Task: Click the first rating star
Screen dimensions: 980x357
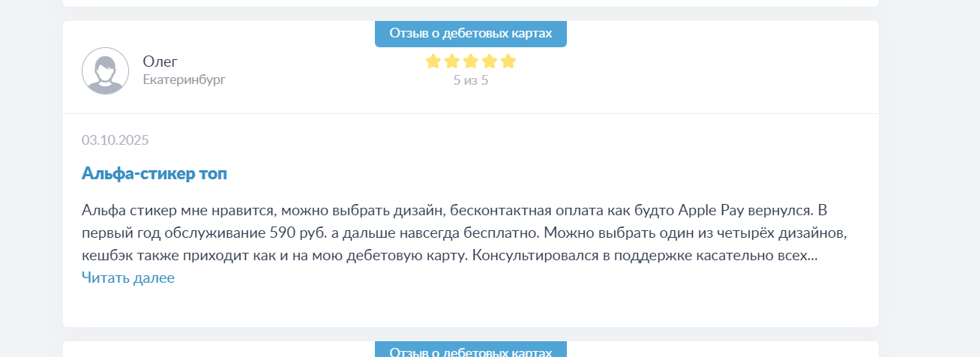Action: tap(433, 61)
